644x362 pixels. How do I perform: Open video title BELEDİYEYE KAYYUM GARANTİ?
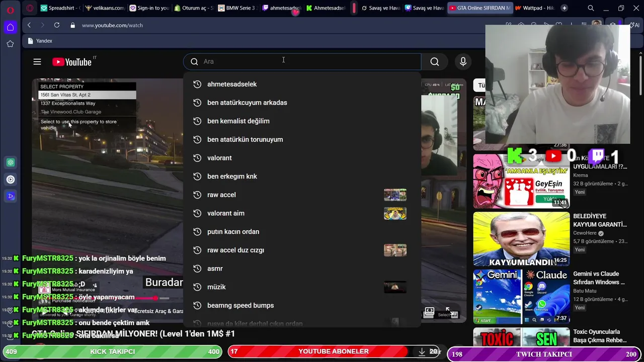600,220
